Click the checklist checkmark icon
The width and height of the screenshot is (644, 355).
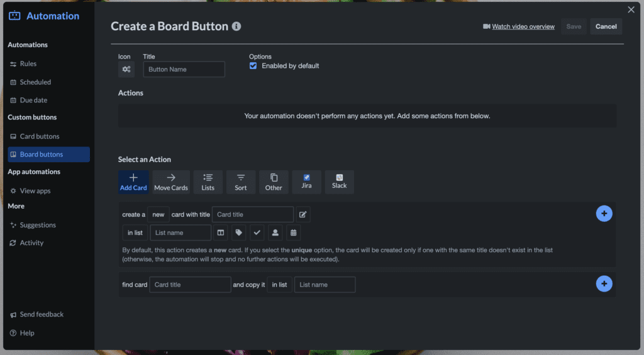(x=257, y=232)
